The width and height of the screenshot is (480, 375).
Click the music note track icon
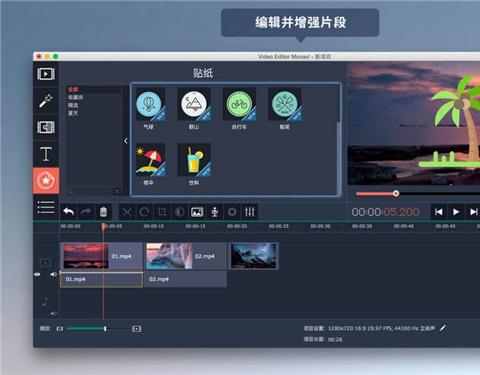coord(45,302)
